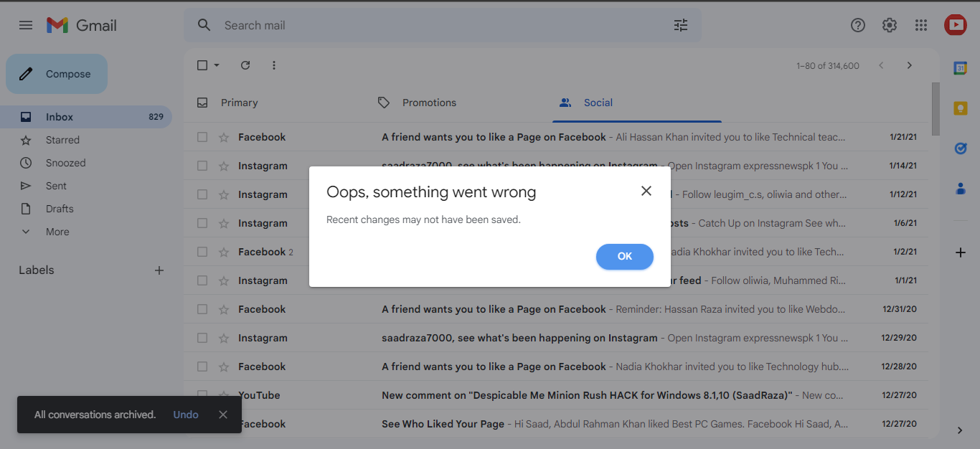Select the Facebook 1/21/21 email checkbox
The width and height of the screenshot is (980, 449).
pos(202,137)
